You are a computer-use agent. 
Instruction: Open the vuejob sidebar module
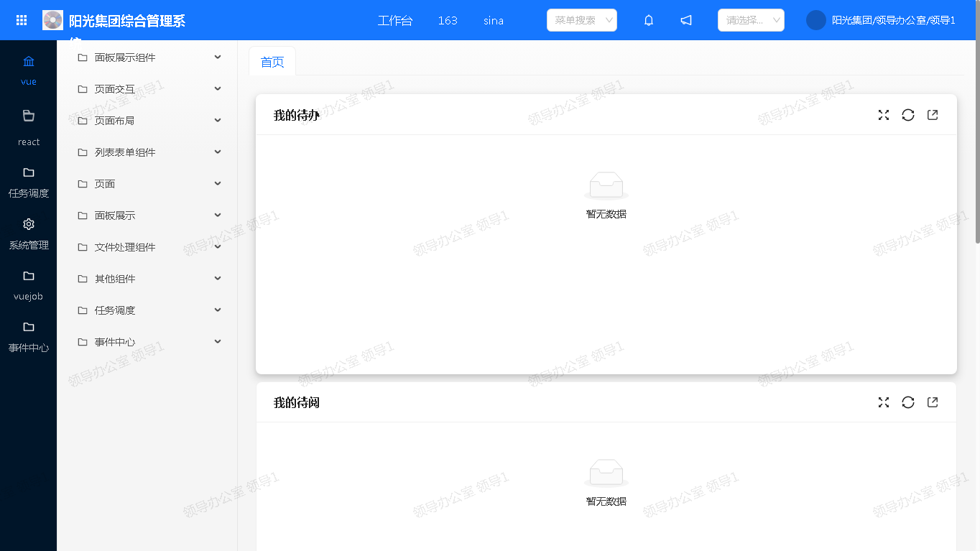[x=29, y=285]
